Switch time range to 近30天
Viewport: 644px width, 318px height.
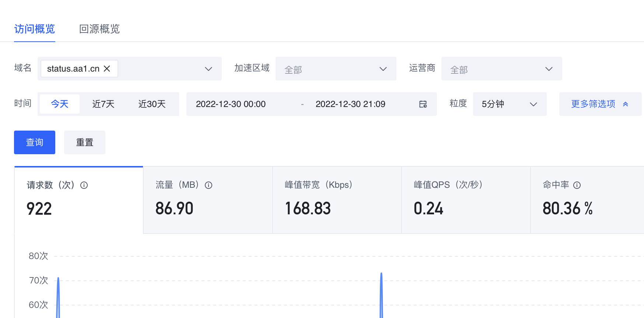[x=152, y=104]
